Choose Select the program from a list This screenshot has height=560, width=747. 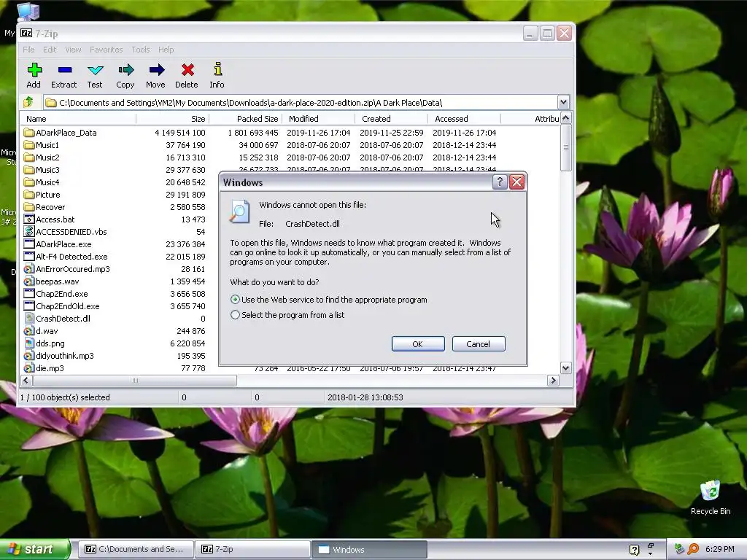(x=235, y=315)
